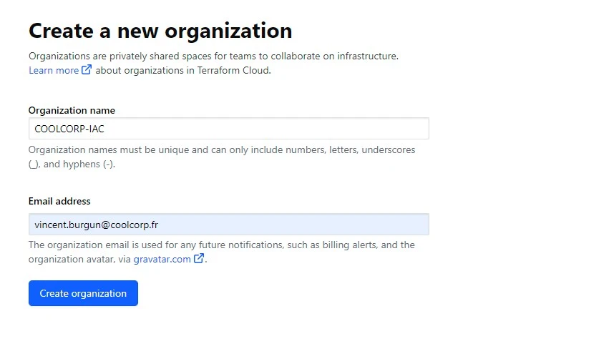
Task: Click external-link icon beside gravatar.com
Action: click(x=198, y=258)
